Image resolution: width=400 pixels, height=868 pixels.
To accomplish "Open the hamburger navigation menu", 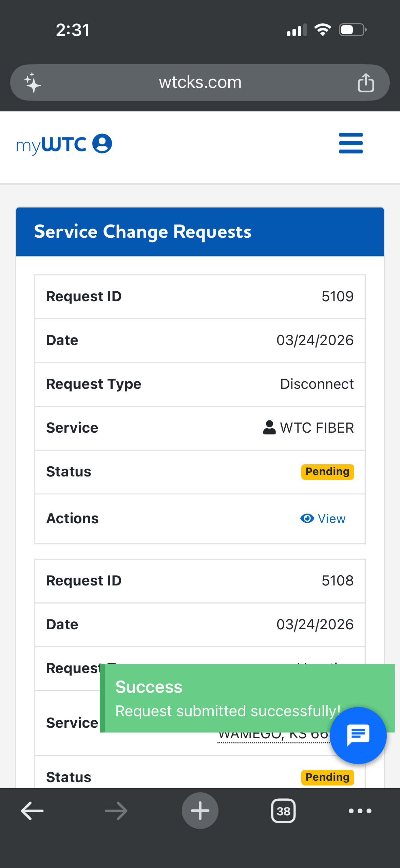I will 351,143.
